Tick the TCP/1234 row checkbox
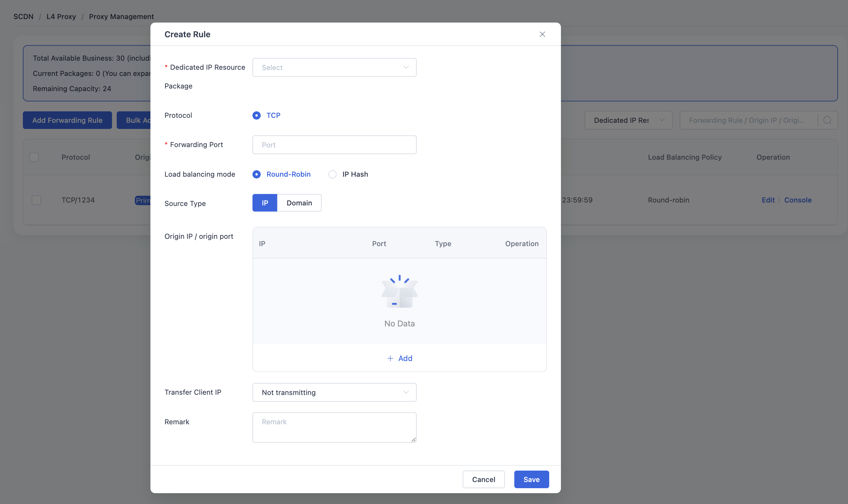The width and height of the screenshot is (848, 504). [36, 200]
